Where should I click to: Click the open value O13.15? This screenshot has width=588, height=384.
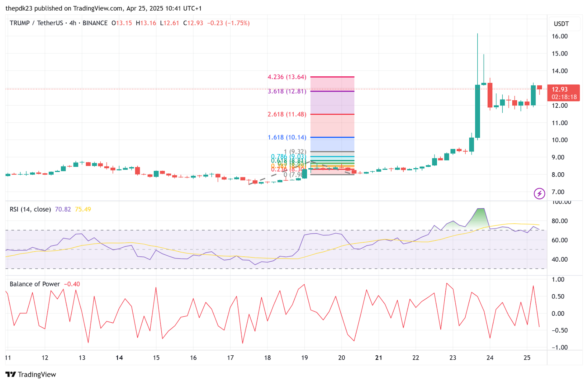point(122,23)
